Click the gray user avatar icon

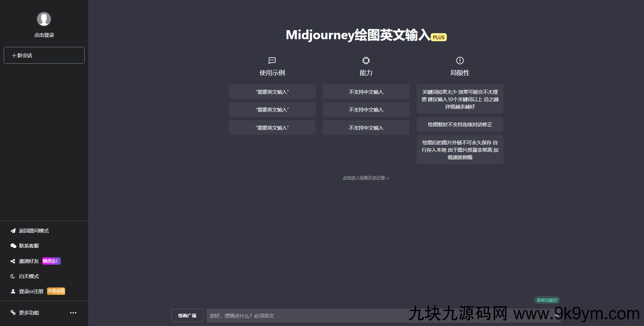point(44,19)
